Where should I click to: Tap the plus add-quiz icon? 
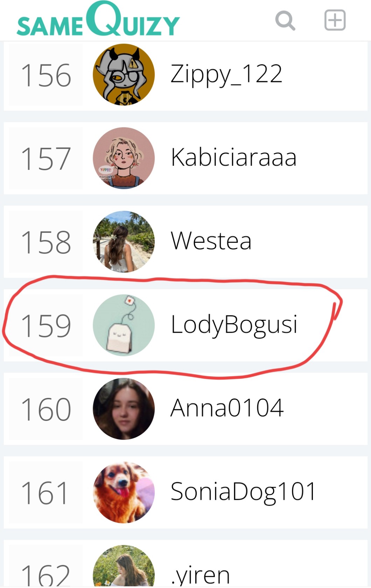[335, 20]
